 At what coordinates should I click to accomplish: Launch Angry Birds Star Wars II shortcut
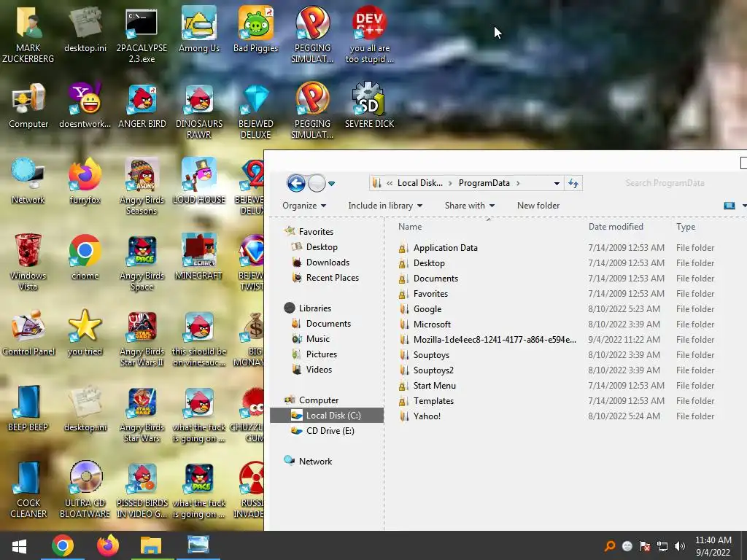pyautogui.click(x=142, y=338)
